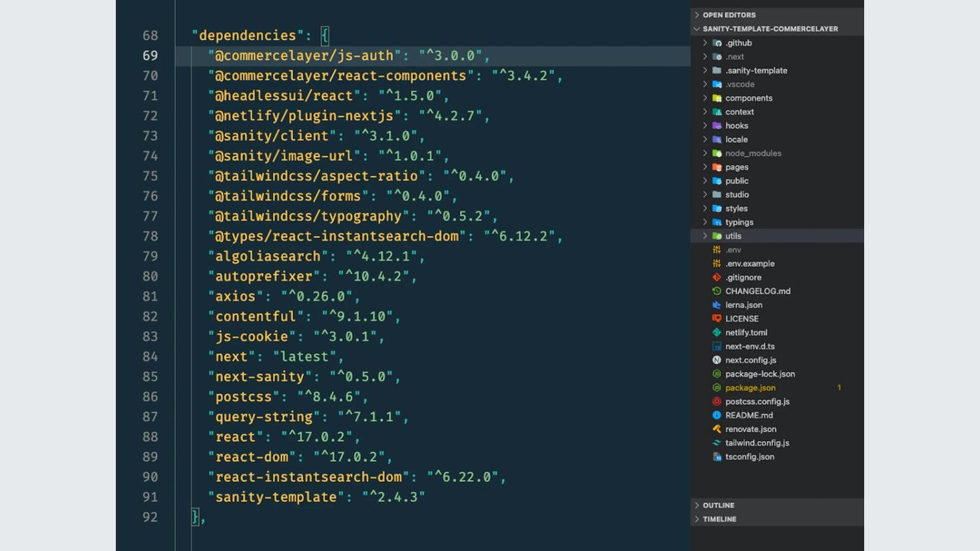This screenshot has width=980, height=551.
Task: Click the context folder icon
Action: (717, 112)
